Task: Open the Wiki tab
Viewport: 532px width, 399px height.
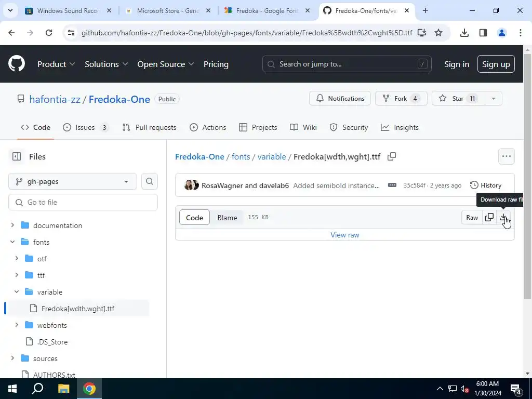Action: [x=303, y=128]
